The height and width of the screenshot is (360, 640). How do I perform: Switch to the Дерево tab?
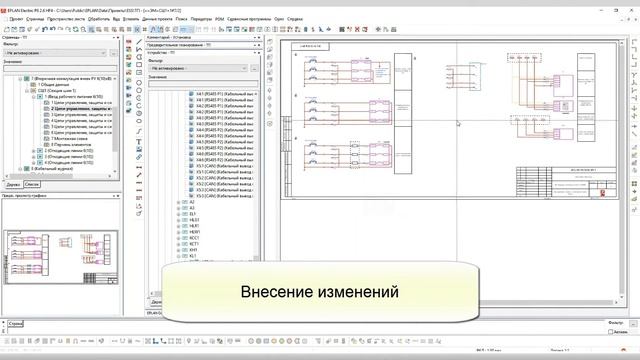point(13,184)
